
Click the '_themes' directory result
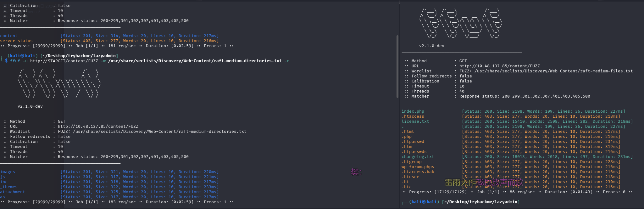tap(9, 187)
